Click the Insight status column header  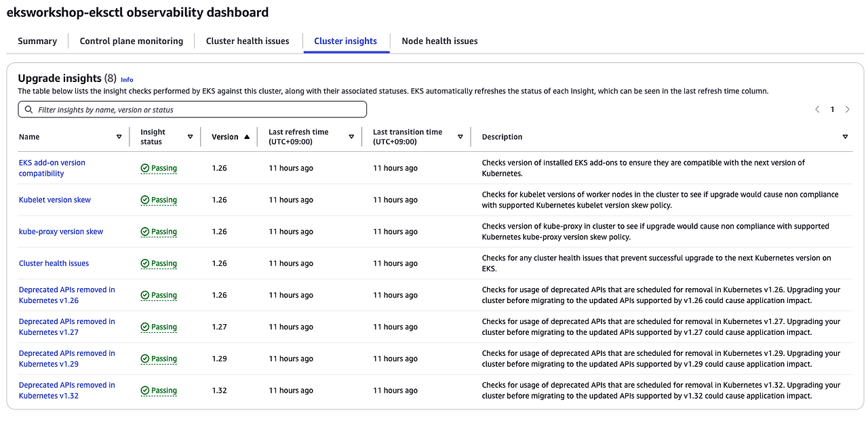(153, 137)
